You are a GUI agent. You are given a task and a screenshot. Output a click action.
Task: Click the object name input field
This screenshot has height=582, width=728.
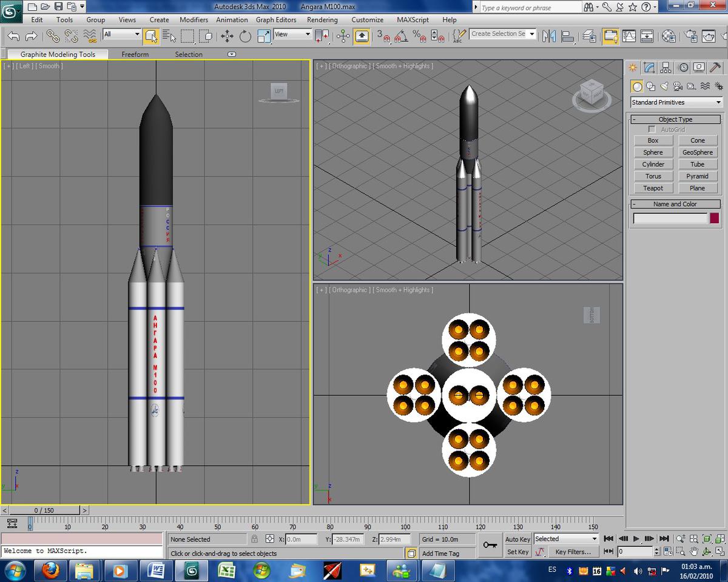coord(670,218)
